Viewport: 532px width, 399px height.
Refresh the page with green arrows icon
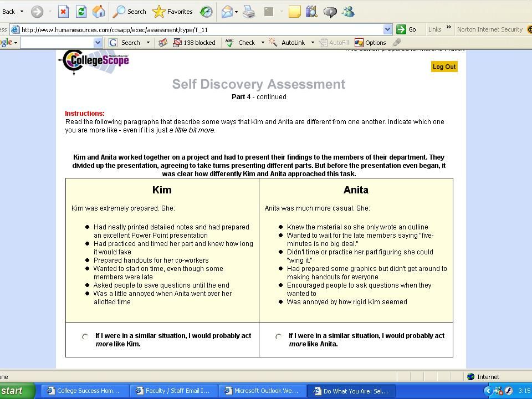coord(81,12)
